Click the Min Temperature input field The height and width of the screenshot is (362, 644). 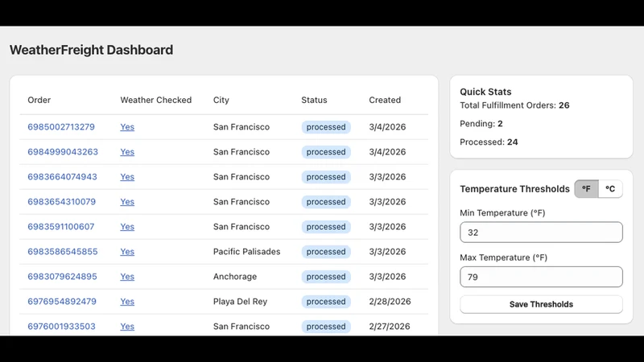click(x=541, y=232)
